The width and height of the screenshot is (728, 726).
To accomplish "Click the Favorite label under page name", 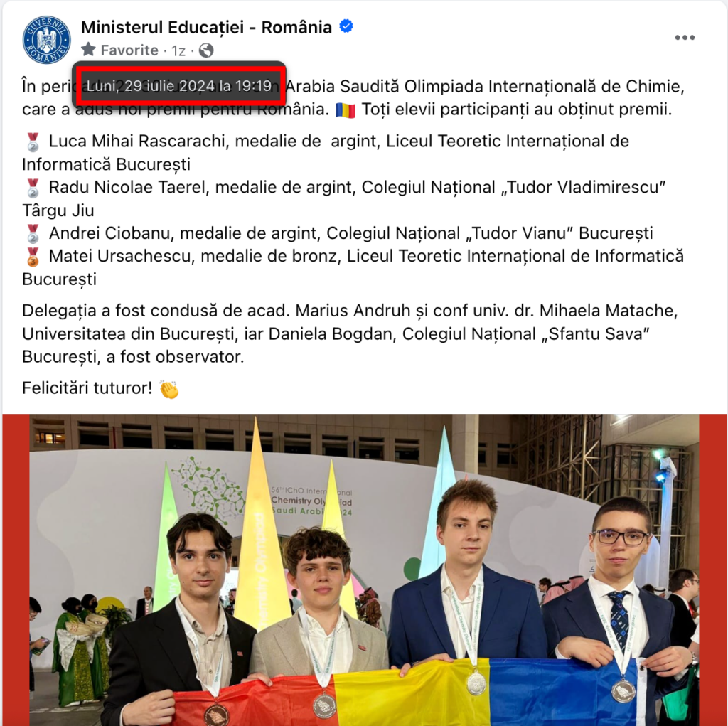I will 129,50.
